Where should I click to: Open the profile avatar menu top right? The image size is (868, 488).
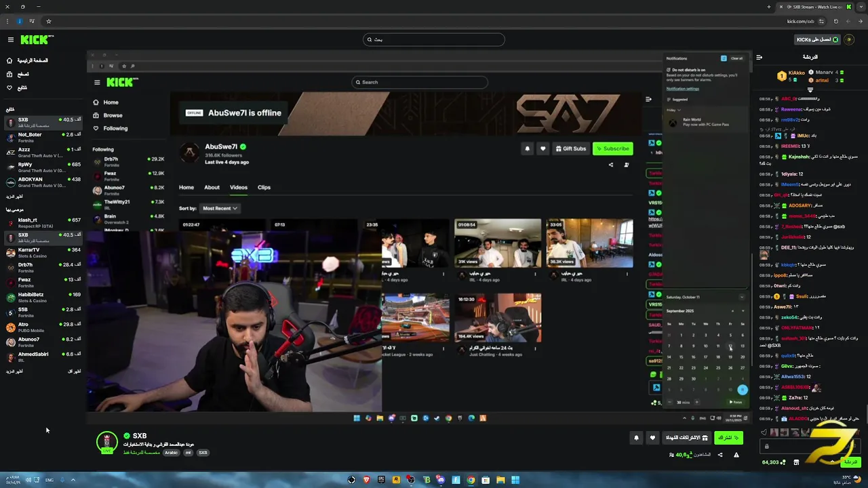(x=850, y=40)
